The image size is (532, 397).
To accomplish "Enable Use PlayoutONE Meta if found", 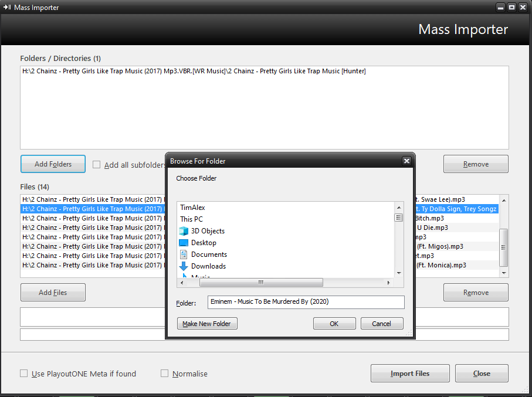I will coord(23,373).
